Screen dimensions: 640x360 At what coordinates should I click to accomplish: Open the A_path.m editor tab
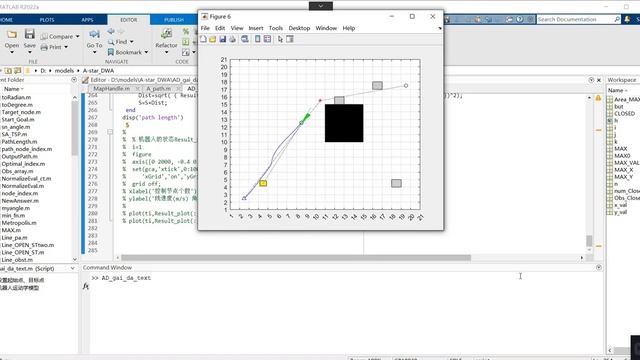(158, 89)
